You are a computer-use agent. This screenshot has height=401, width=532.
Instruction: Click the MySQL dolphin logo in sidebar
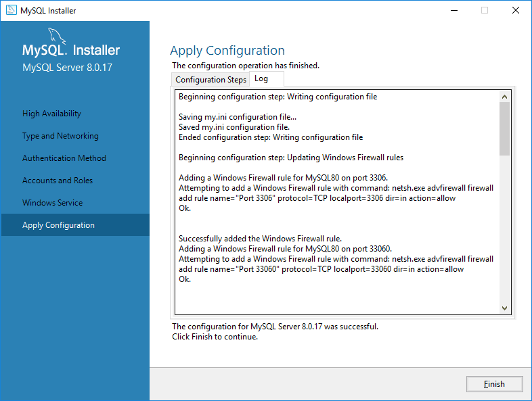tap(57, 36)
